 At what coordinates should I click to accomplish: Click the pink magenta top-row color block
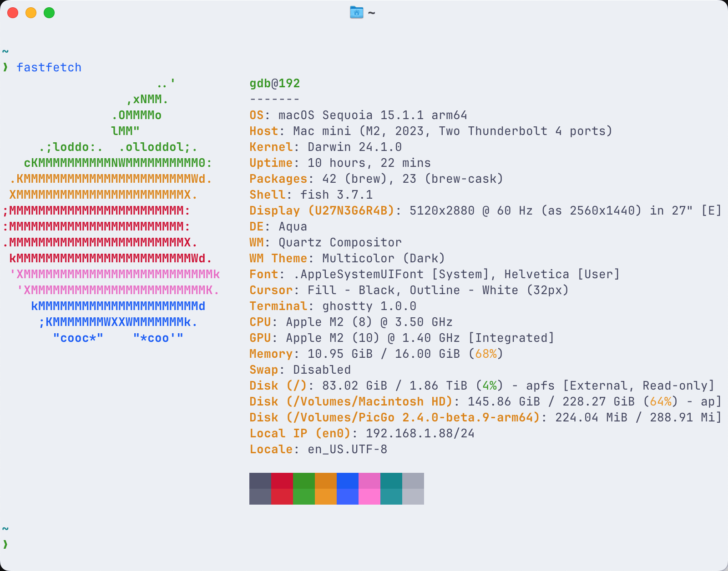tap(369, 481)
